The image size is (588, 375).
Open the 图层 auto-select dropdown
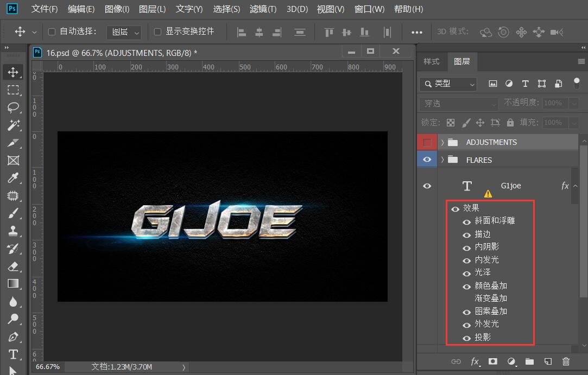point(124,32)
